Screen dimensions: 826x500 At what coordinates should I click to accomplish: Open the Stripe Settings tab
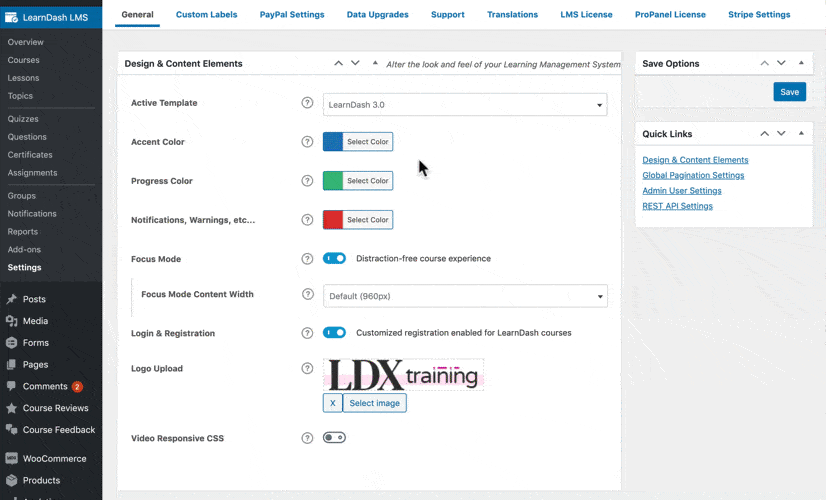759,15
